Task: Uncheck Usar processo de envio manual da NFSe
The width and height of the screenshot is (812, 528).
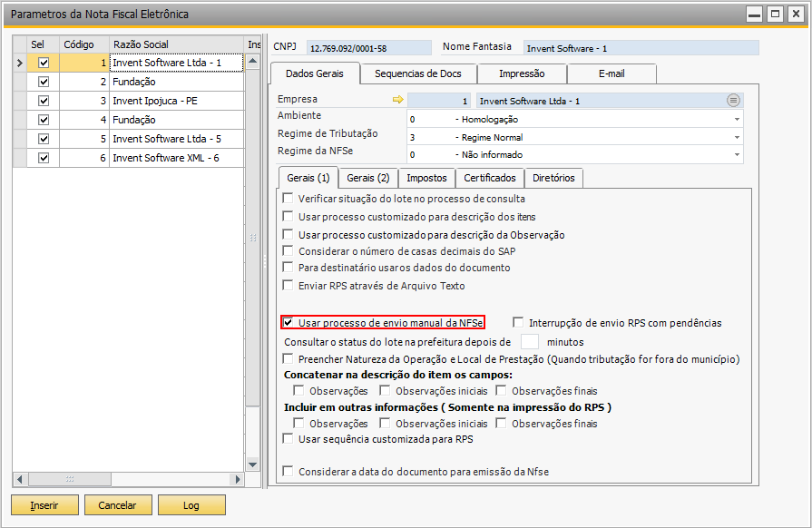Action: pyautogui.click(x=288, y=322)
